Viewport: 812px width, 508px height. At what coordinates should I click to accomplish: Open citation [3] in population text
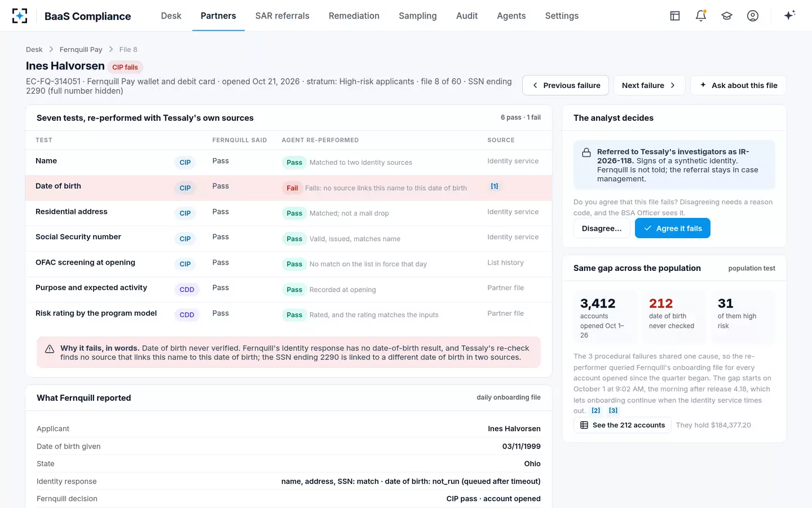pos(613,410)
